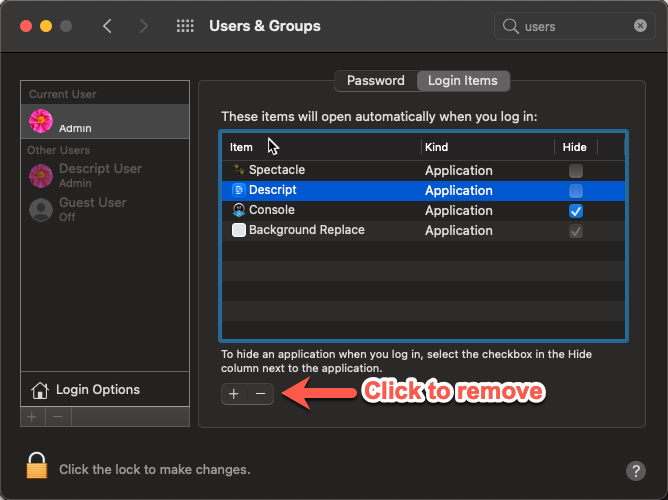Sort by the Kind column header

[488, 147]
